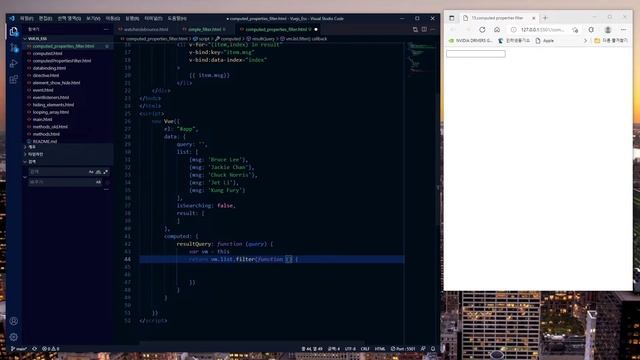Viewport: 640px width, 360px height.
Task: Click the NVIDIA DRIVERS bookmark in Edge
Action: [x=470, y=41]
